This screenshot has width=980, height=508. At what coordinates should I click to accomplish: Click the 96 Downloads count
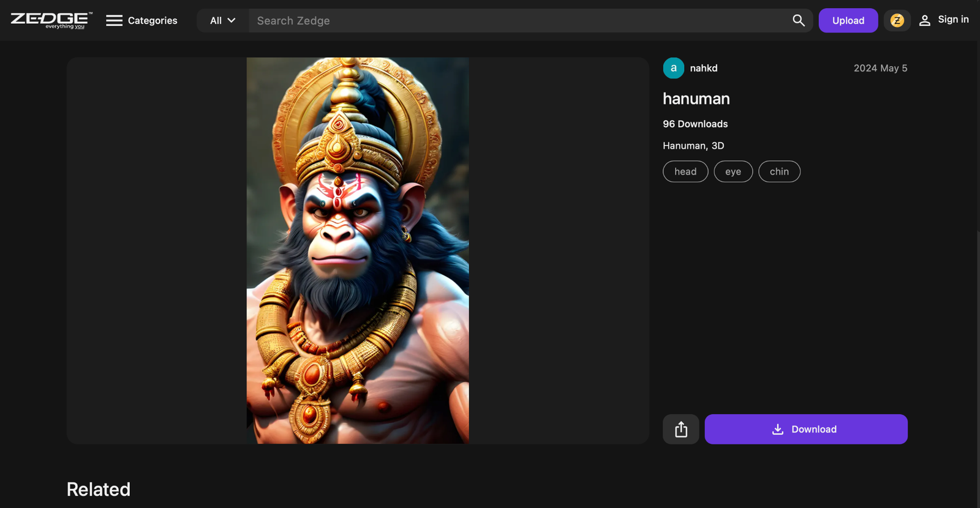click(x=695, y=124)
